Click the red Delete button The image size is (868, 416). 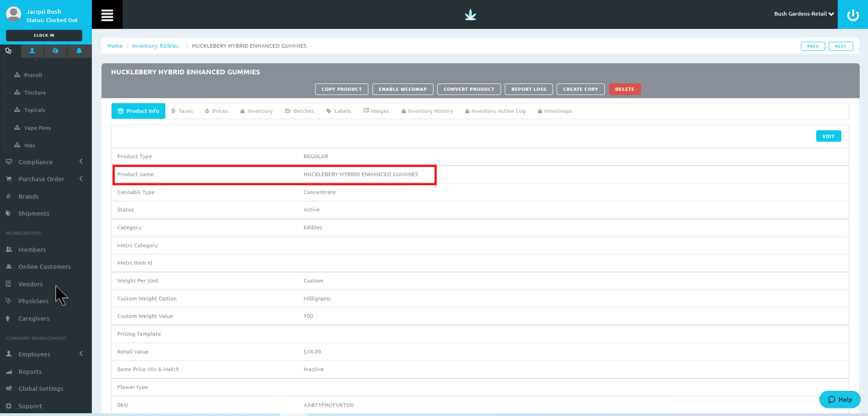click(x=625, y=90)
